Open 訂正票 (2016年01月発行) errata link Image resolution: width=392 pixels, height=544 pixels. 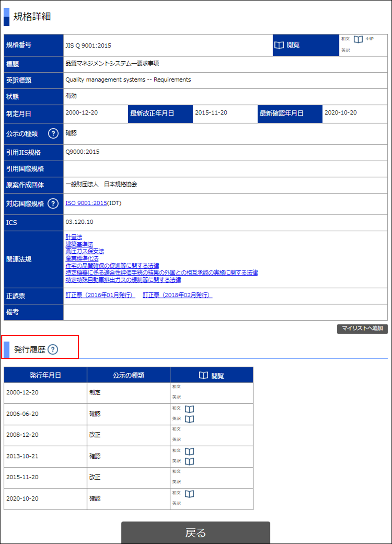(100, 295)
